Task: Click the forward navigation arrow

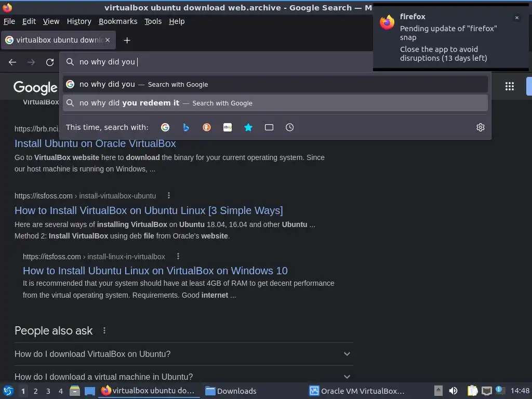Action: (31, 62)
